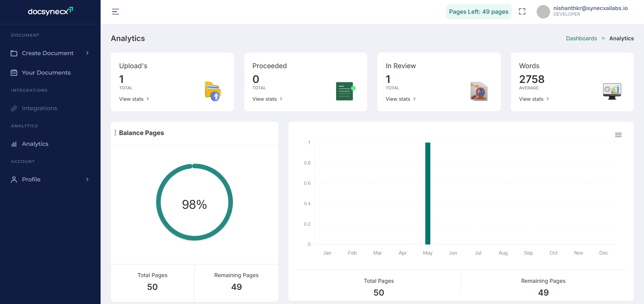Click the In Review magnifier icon
The image size is (644, 304).
[x=479, y=91]
